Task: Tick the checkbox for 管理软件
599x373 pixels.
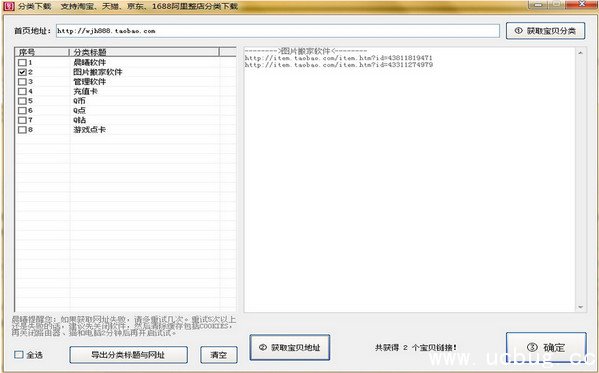Action: [x=22, y=81]
